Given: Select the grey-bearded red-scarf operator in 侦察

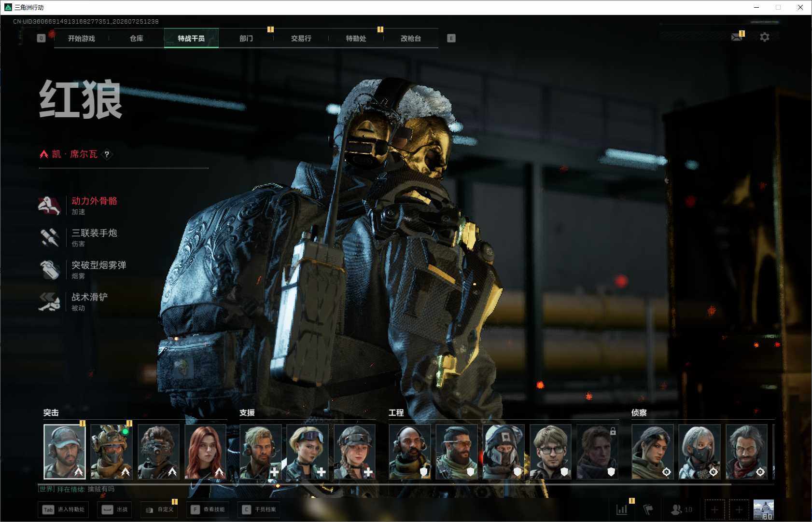Looking at the screenshot, I should (x=746, y=452).
